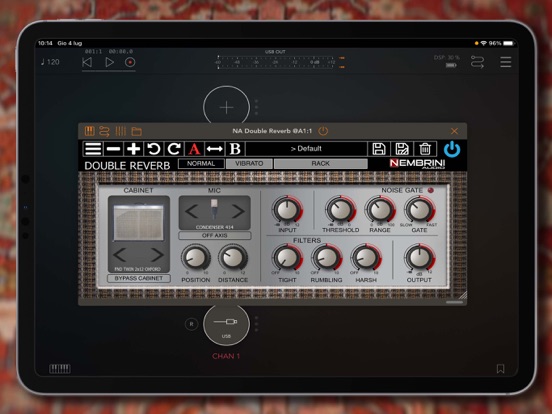Select the next microphone
This screenshot has height=414, width=552.
click(238, 212)
